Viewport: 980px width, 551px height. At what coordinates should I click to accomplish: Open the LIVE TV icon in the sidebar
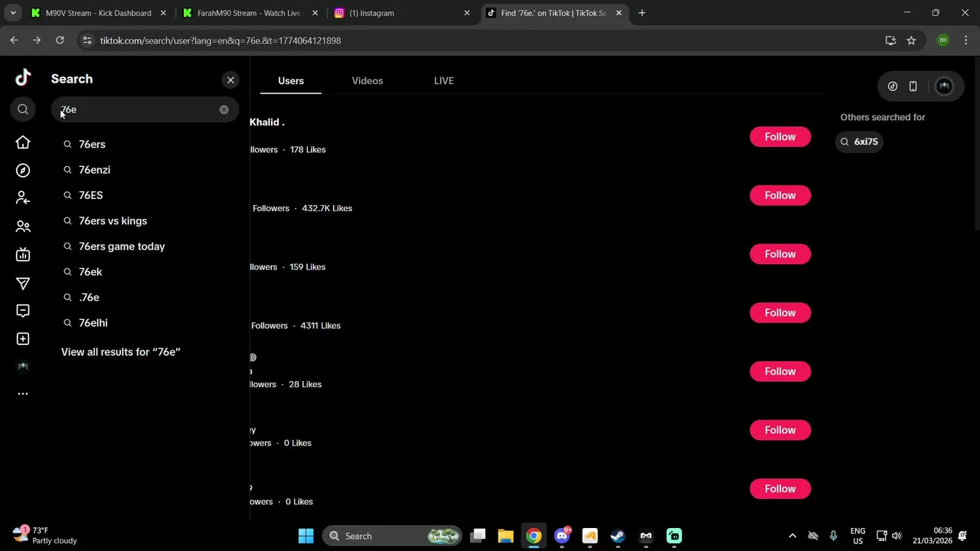pyautogui.click(x=23, y=255)
